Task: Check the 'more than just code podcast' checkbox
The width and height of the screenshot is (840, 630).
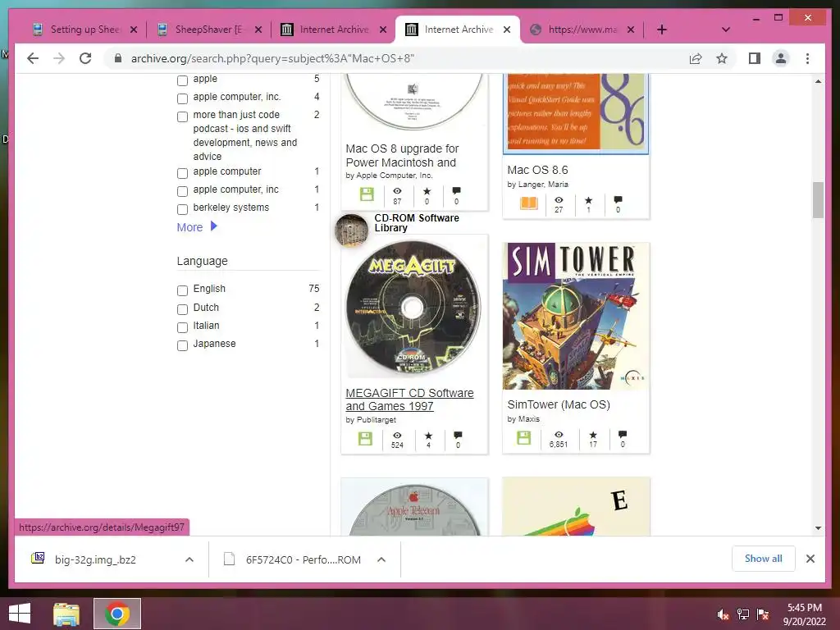Action: pos(182,116)
